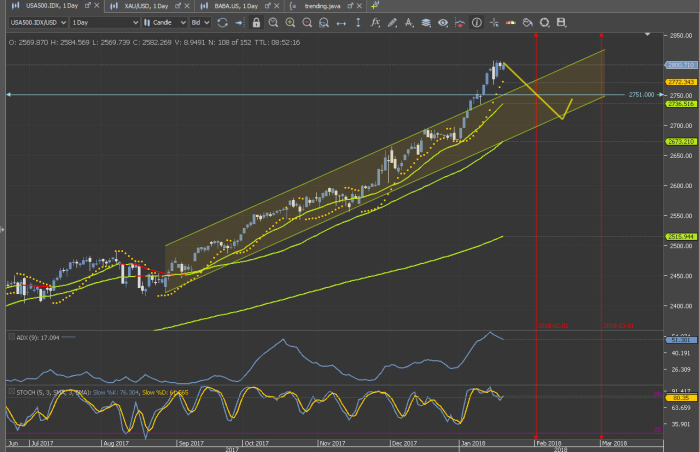
Task: Toggle the eye visibility icon
Action: click(443, 22)
